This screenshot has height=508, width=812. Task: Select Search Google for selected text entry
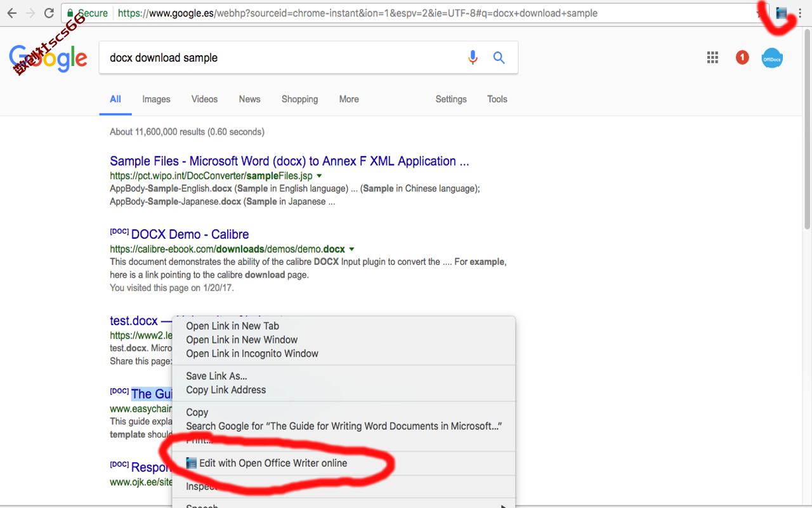344,426
